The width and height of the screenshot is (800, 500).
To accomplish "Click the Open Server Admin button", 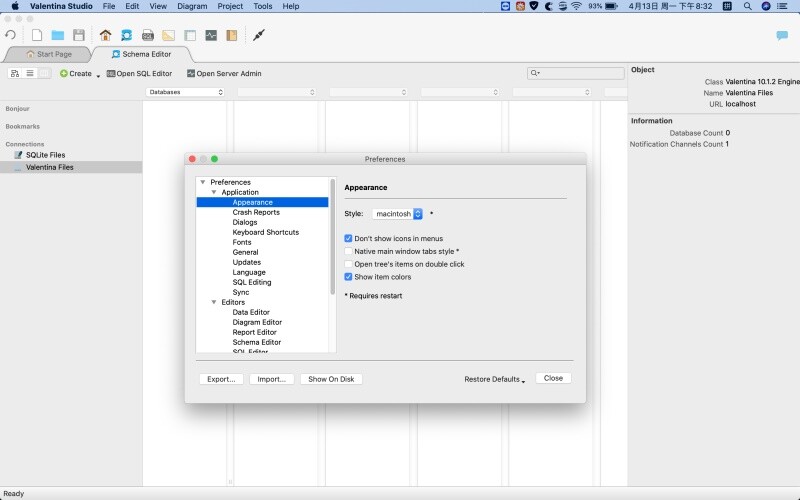I will 224,73.
